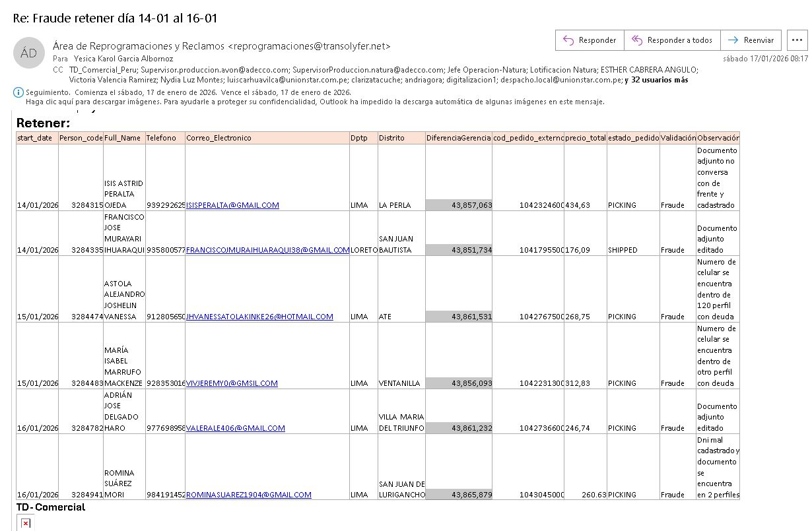
Task: Click Responder a todos button
Action: tap(672, 40)
